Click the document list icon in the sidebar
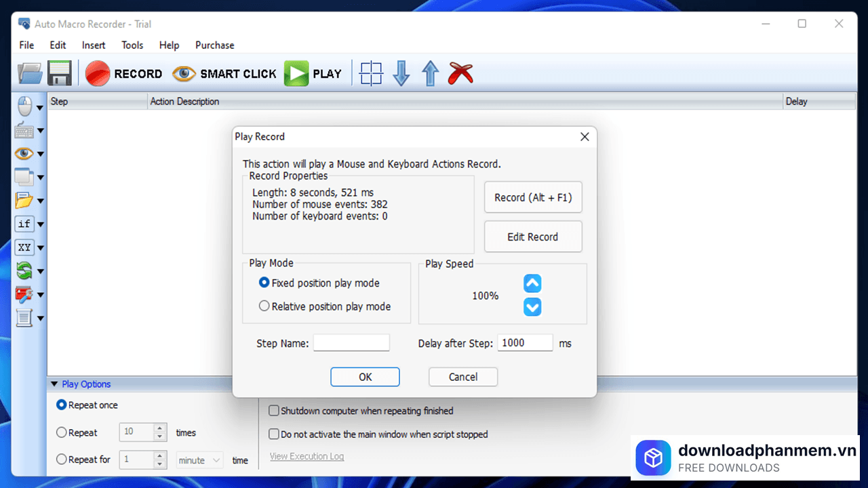Screen dimensions: 868x488 pyautogui.click(x=24, y=317)
